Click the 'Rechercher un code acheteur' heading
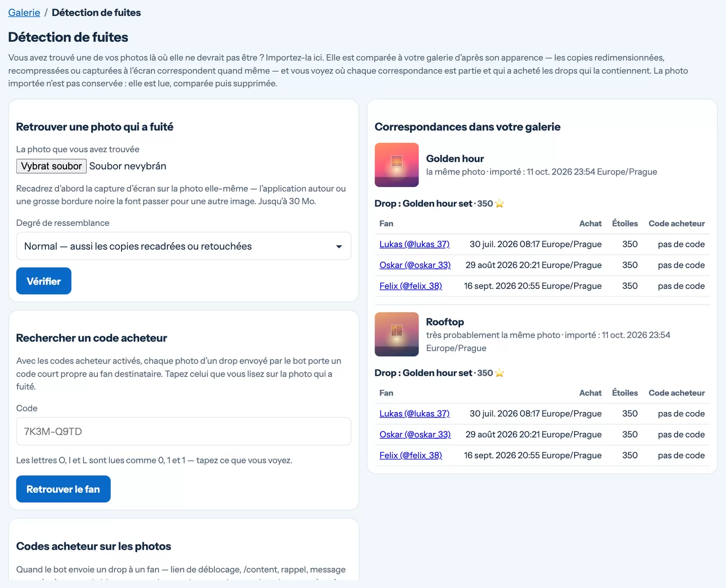The width and height of the screenshot is (726, 588). [92, 338]
